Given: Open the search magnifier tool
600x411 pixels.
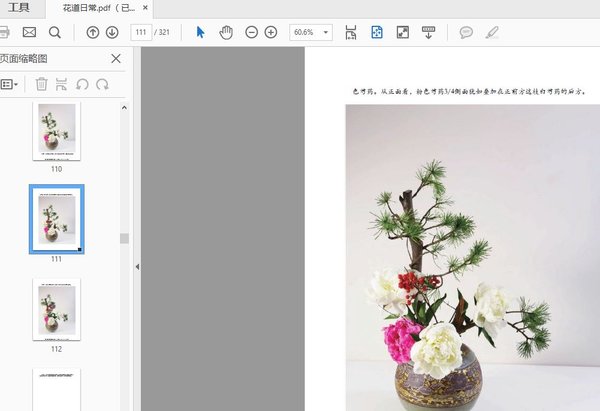Looking at the screenshot, I should coord(55,33).
